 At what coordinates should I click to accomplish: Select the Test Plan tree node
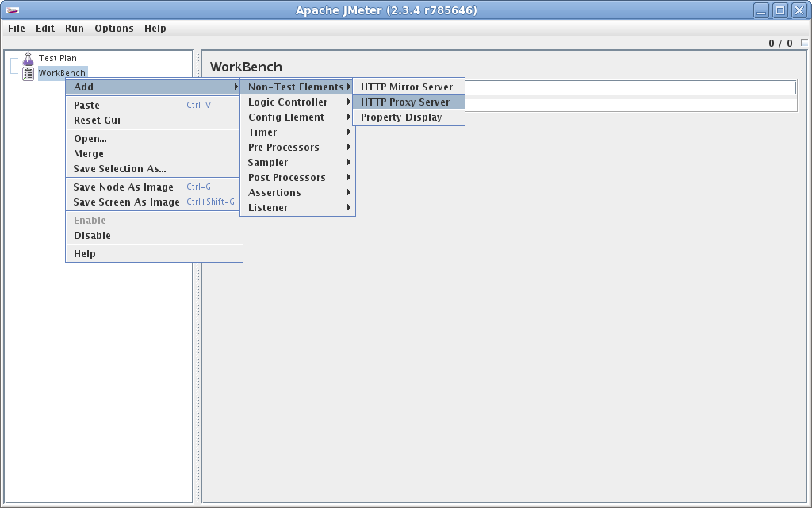point(57,58)
